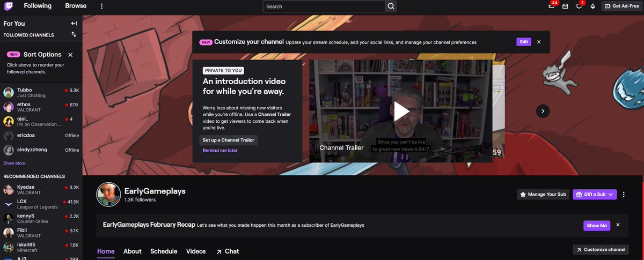Click LCK's 41.5K viewer count
The width and height of the screenshot is (644, 260).
click(71, 202)
